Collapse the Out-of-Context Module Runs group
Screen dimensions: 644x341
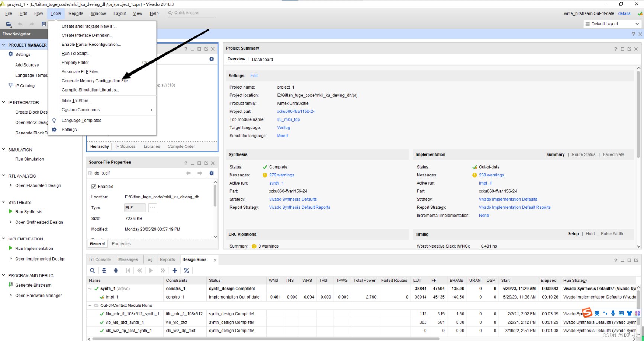click(x=90, y=305)
